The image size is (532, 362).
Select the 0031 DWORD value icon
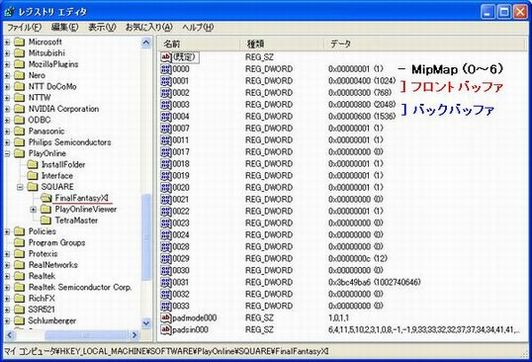point(166,282)
